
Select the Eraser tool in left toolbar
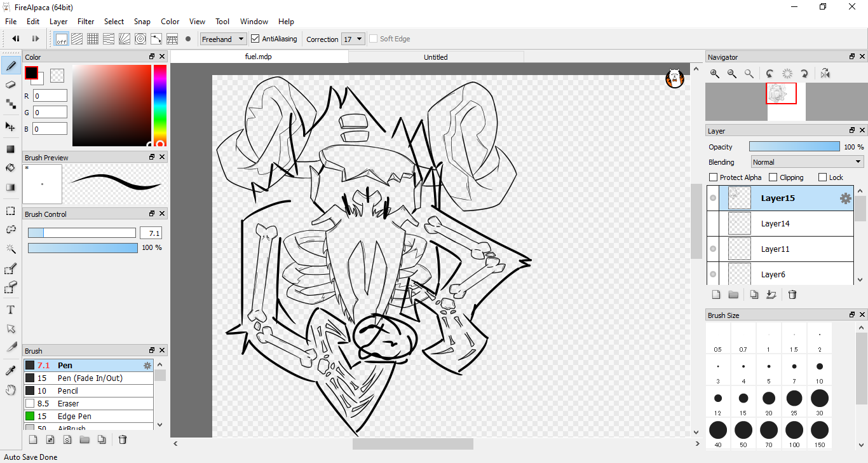[10, 84]
